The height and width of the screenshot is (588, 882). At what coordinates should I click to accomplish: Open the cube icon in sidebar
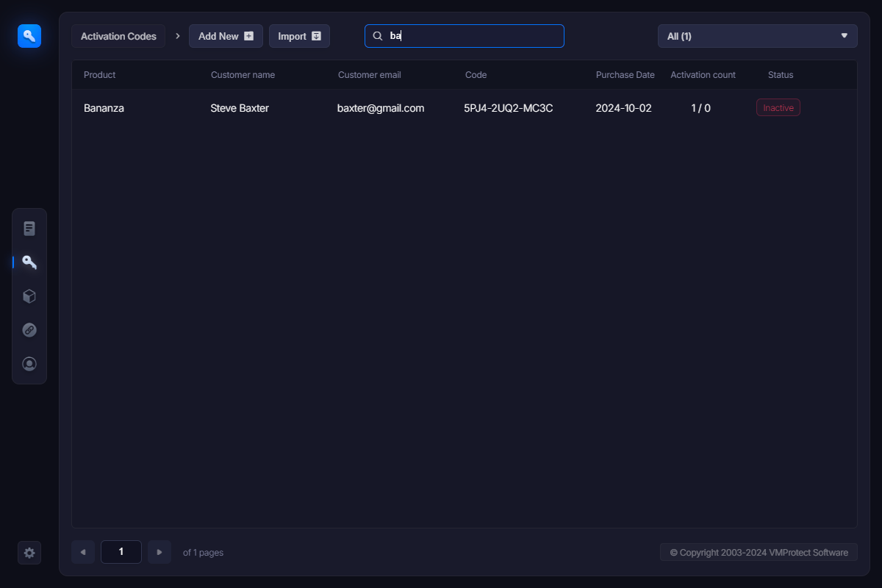(x=29, y=296)
